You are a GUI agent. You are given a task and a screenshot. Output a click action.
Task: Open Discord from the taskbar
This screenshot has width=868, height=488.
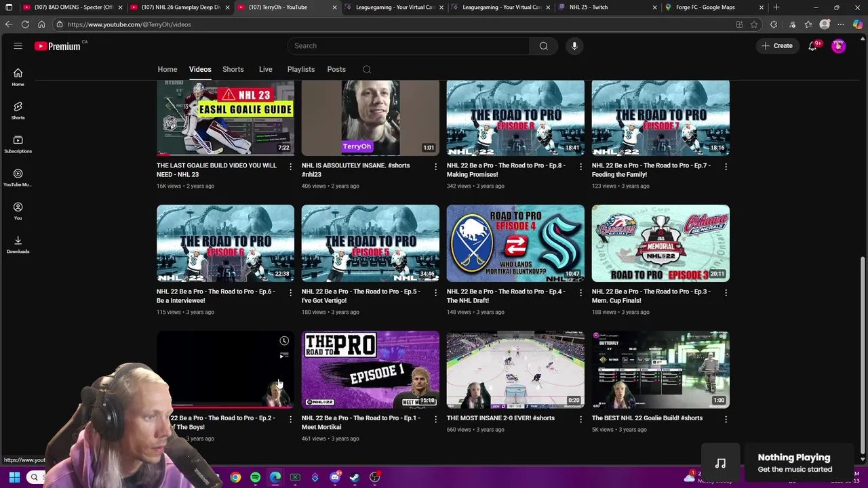[335, 477]
